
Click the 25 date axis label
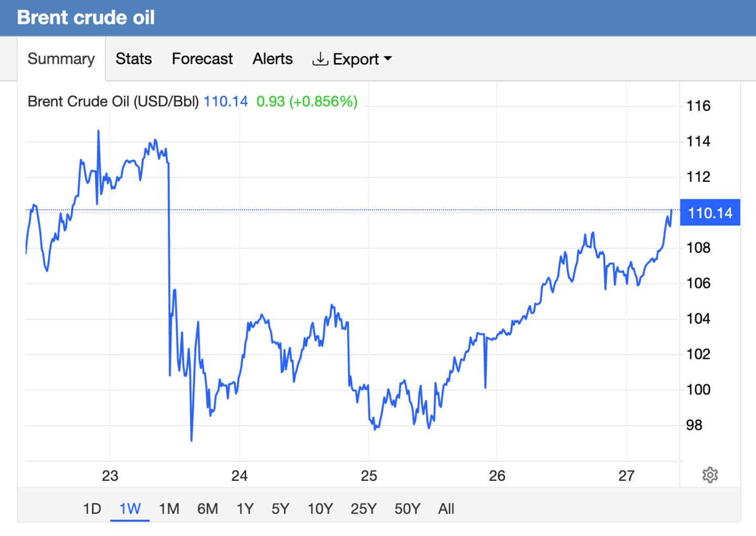(369, 476)
